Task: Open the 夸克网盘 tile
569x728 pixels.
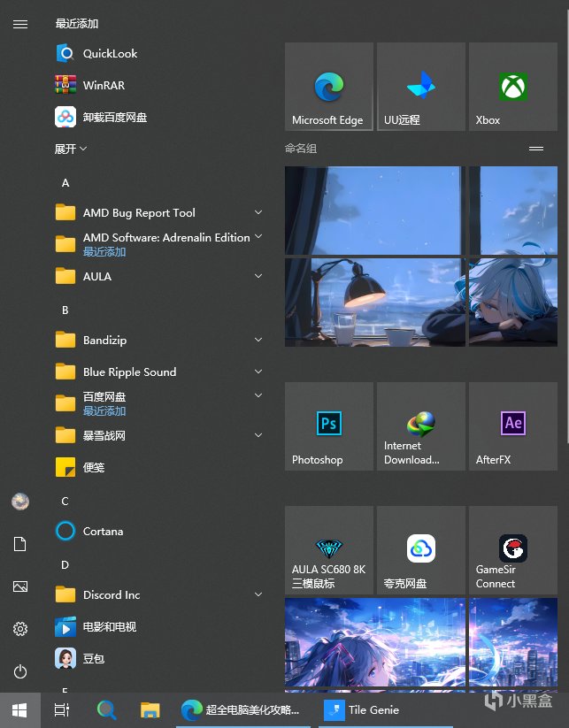Action: [421, 550]
